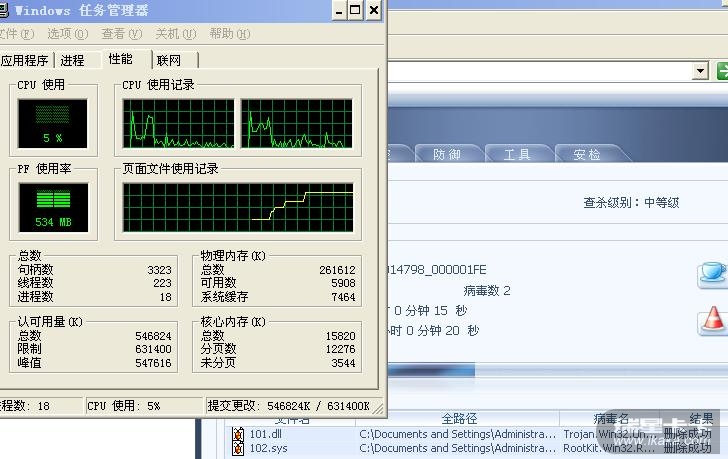
Task: Click the file path cell of 102.sys row
Action: 457,448
